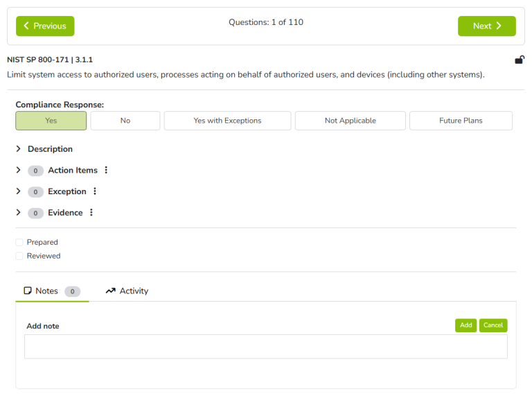Switch to the Activity tab
The width and height of the screenshot is (532, 396).
click(127, 291)
